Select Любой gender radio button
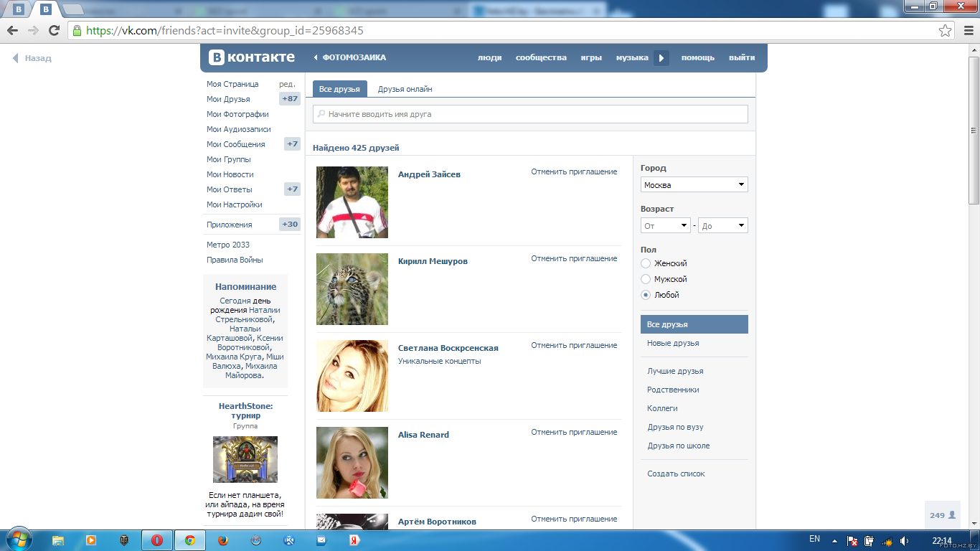 click(x=646, y=295)
